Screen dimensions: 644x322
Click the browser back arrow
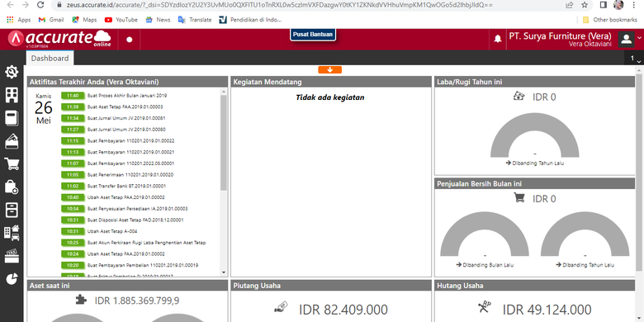click(11, 5)
